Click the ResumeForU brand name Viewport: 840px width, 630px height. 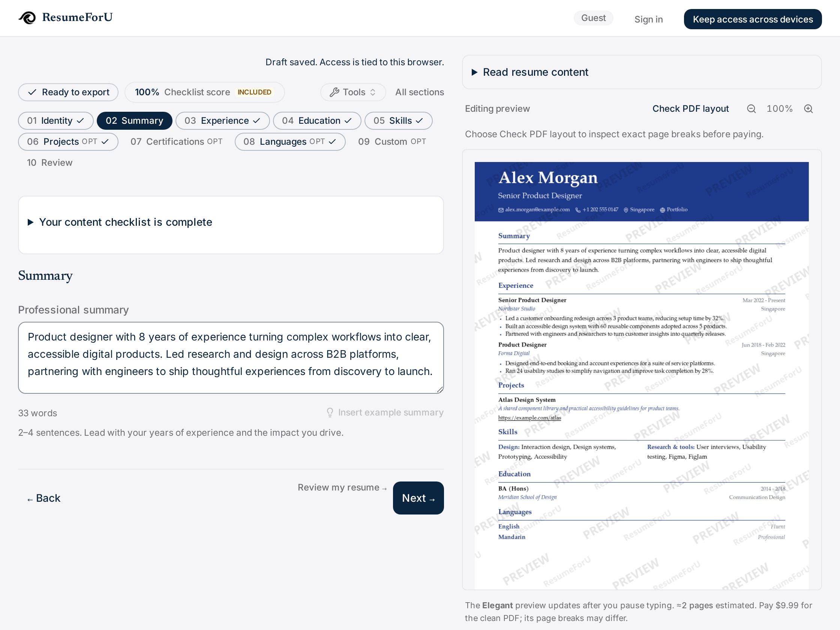pyautogui.click(x=78, y=18)
